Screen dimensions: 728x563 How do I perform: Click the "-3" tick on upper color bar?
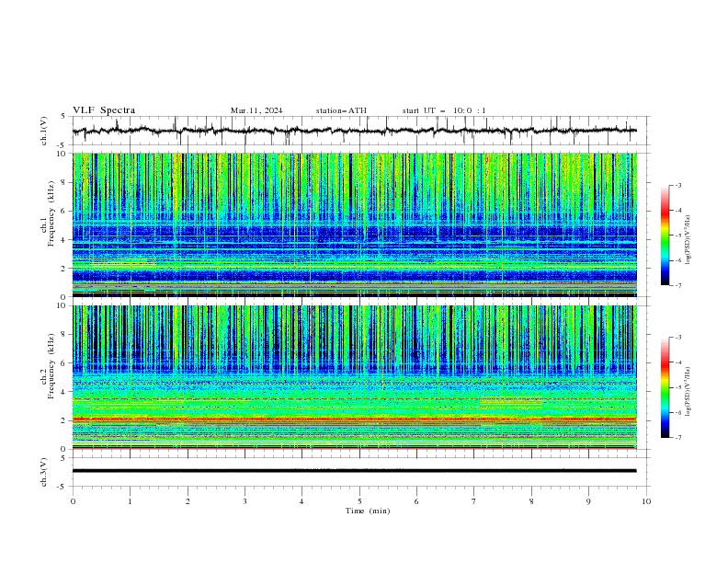[678, 185]
